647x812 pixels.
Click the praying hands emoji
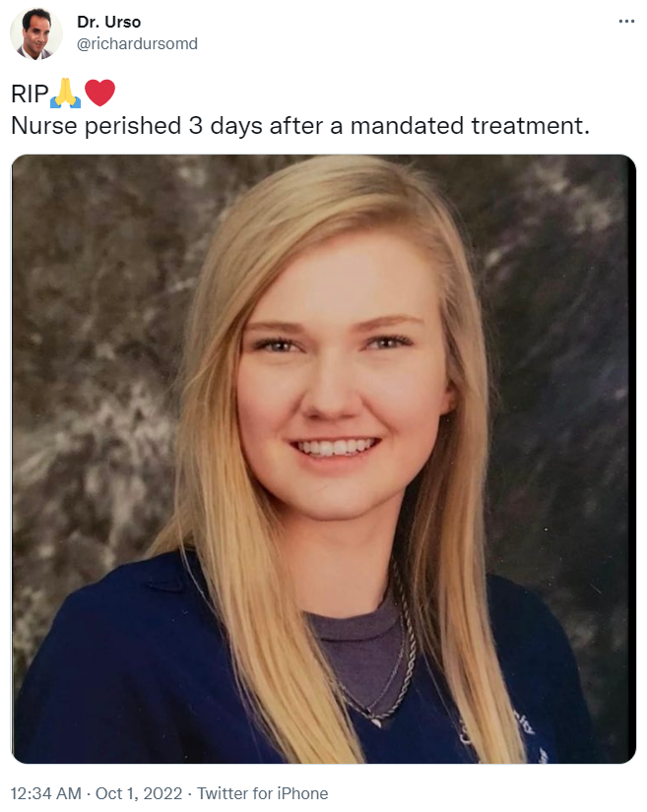tap(66, 94)
